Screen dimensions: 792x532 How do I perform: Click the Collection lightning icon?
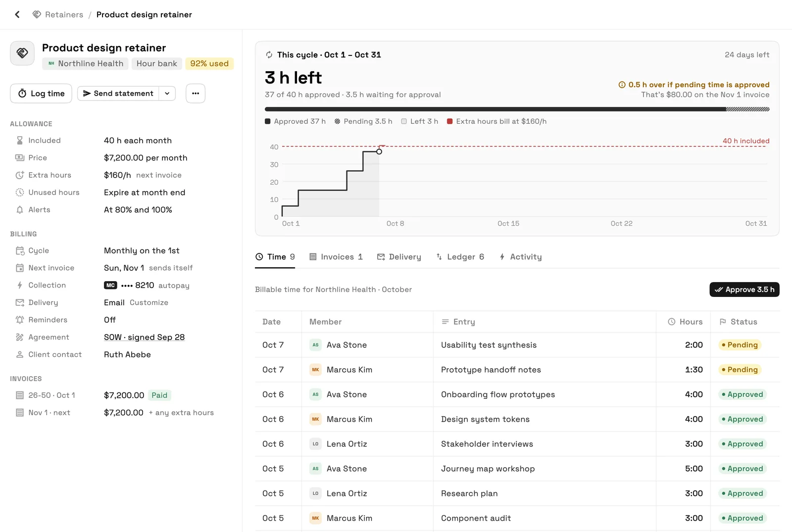tap(20, 286)
